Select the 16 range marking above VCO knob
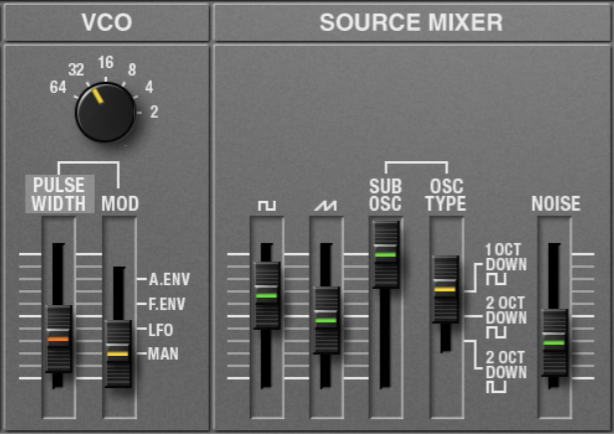Viewport: 614px width, 434px height. point(105,62)
